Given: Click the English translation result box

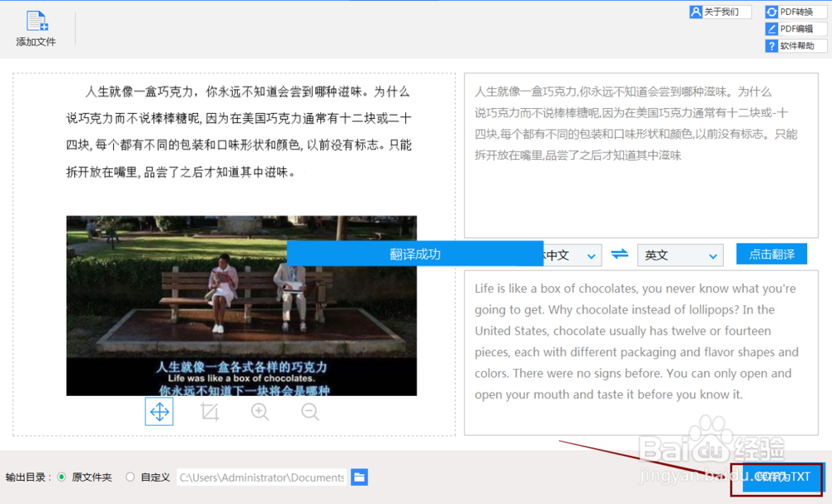Looking at the screenshot, I should point(641,353).
